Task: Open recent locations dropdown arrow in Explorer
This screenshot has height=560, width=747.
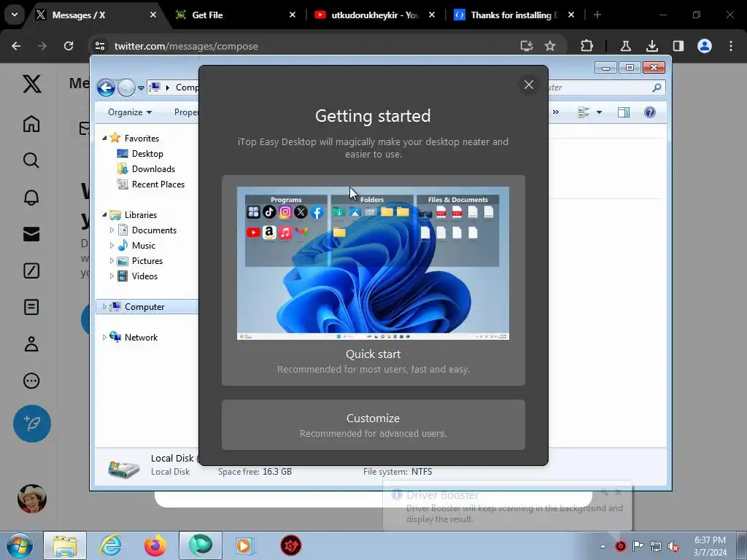Action: [x=141, y=88]
